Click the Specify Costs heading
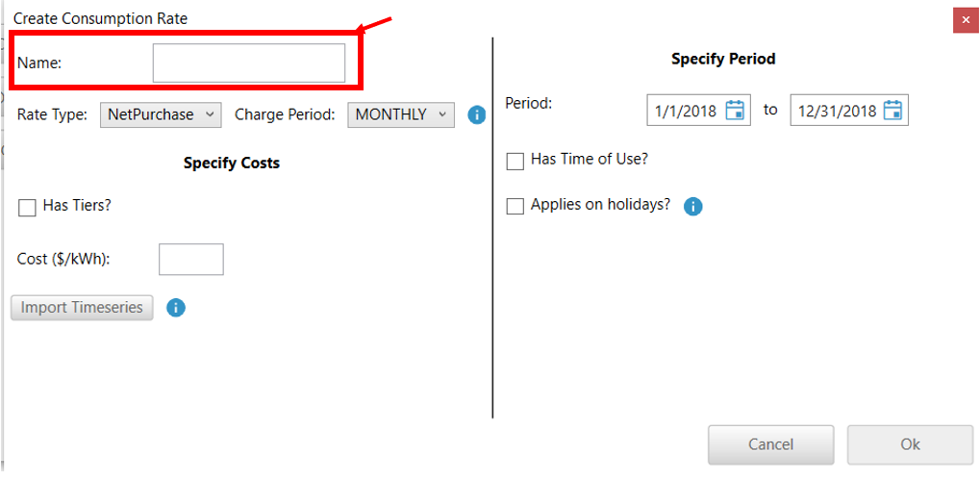 tap(232, 163)
